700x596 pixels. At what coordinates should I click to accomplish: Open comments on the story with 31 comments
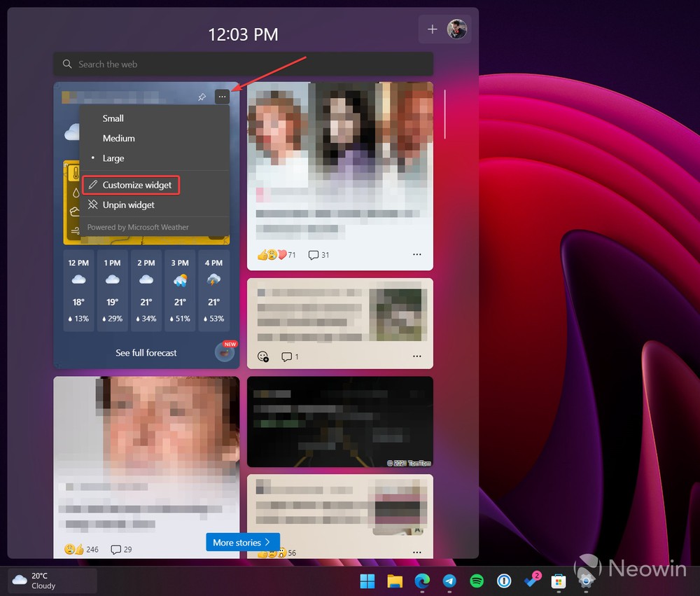click(319, 255)
